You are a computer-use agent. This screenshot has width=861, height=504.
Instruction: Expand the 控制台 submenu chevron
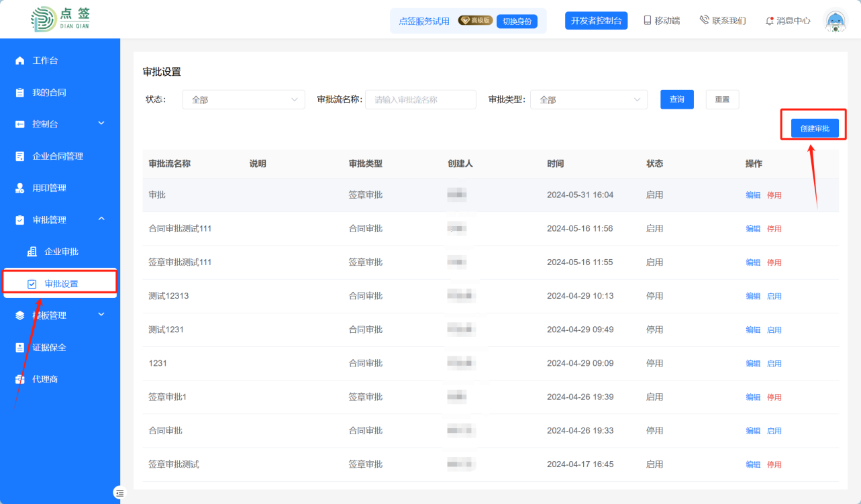pyautogui.click(x=101, y=123)
